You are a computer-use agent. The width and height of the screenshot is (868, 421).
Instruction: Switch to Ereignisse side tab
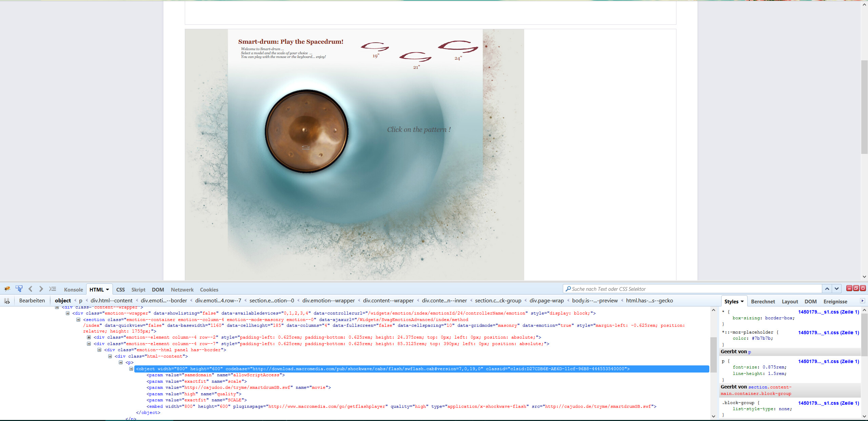(835, 302)
